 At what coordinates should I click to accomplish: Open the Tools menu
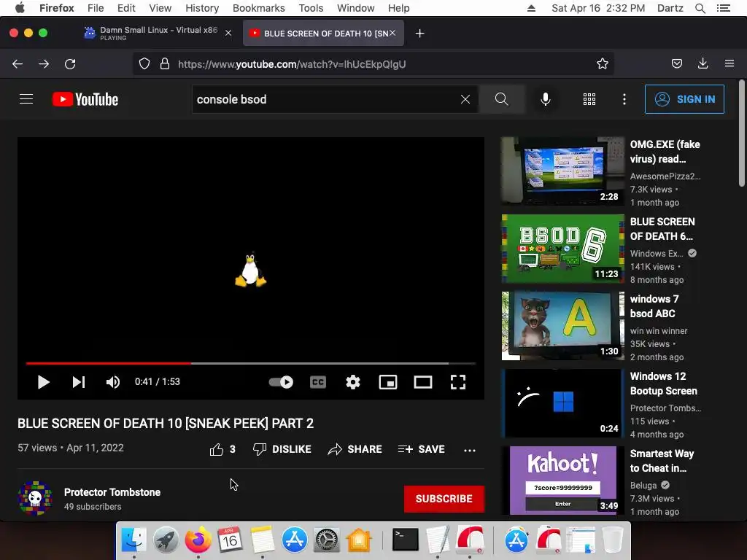tap(311, 8)
